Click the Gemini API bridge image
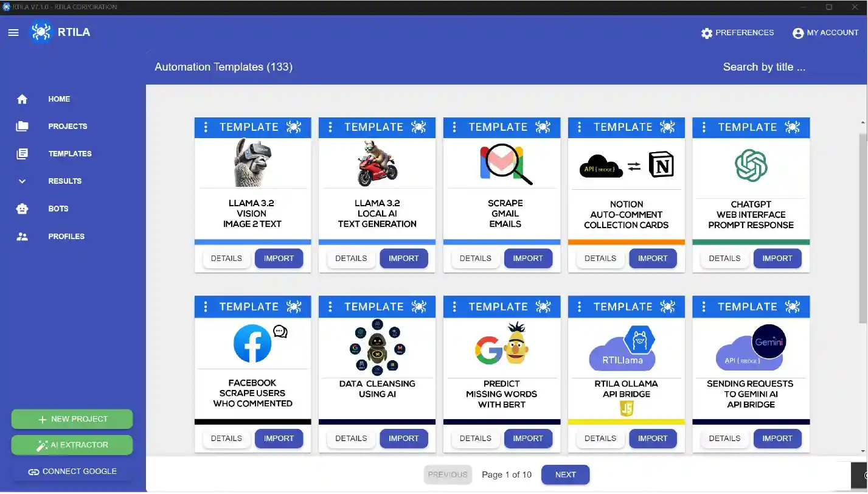Screen dimensions: 868x494 pyautogui.click(x=752, y=349)
